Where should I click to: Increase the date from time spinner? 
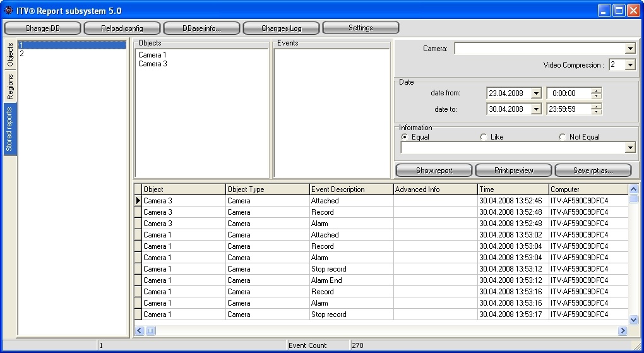point(596,91)
